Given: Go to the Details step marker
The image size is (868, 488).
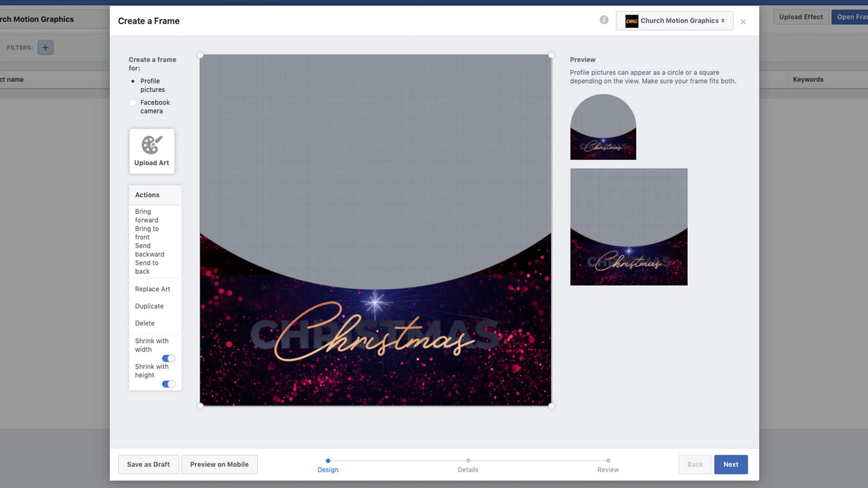Looking at the screenshot, I should [x=468, y=461].
